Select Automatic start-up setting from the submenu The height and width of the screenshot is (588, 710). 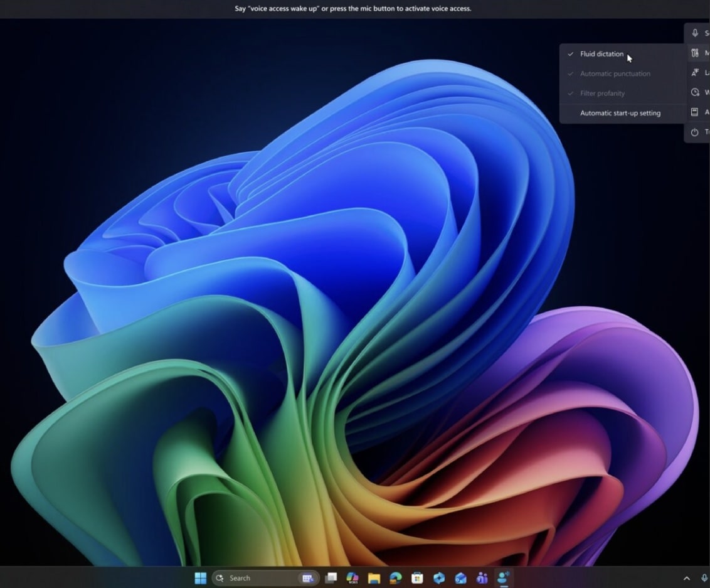pos(620,113)
